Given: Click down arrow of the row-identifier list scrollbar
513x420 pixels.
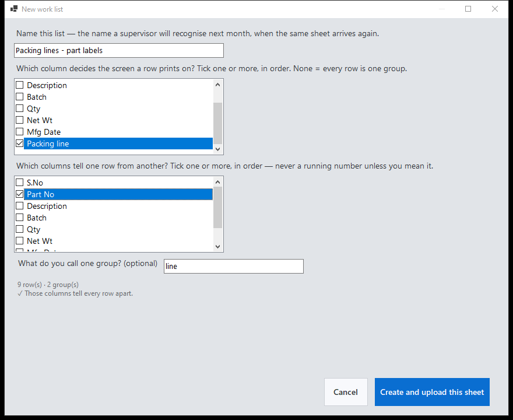Looking at the screenshot, I should tap(217, 247).
